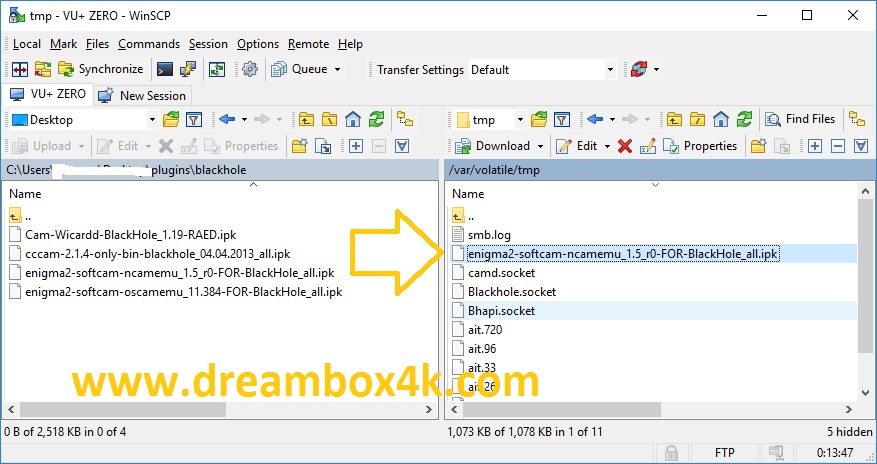
Task: Click remote Properties button
Action: (700, 146)
